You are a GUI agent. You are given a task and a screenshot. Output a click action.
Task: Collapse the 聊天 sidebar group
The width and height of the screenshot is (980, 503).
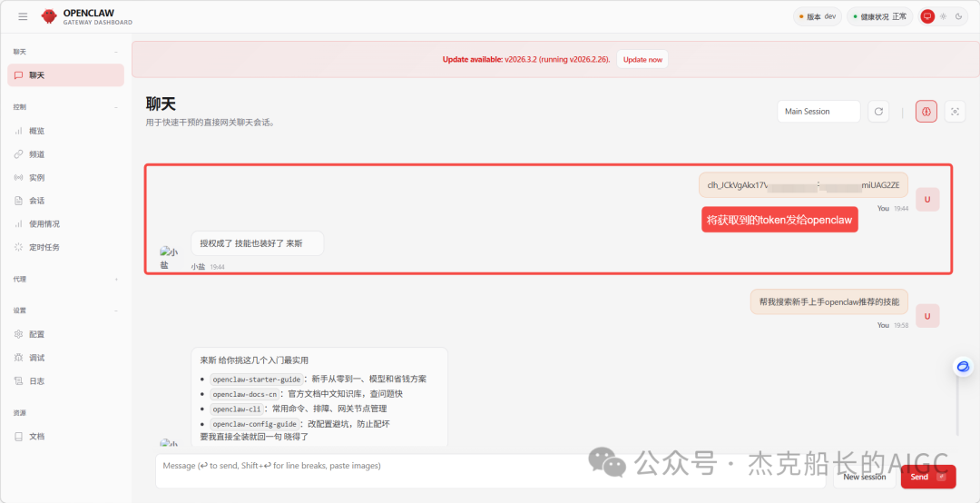(x=115, y=52)
